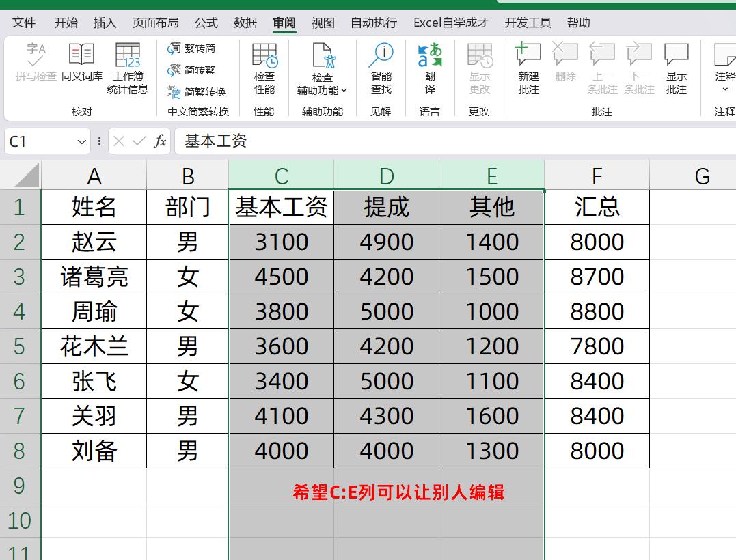Viewport: 736px width, 560px height.
Task: Click the select-all corner triangle
Action: (27, 176)
